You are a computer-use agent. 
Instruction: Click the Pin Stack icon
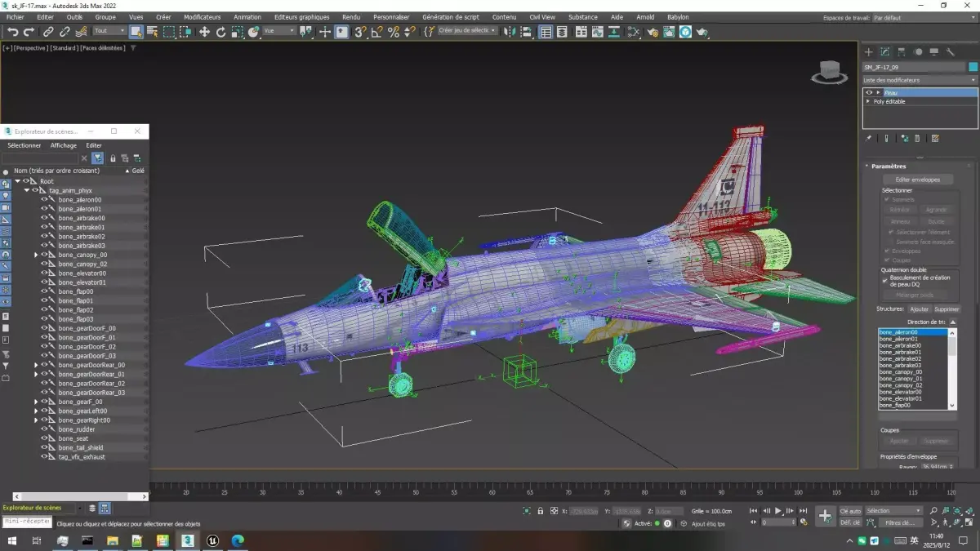coord(869,139)
